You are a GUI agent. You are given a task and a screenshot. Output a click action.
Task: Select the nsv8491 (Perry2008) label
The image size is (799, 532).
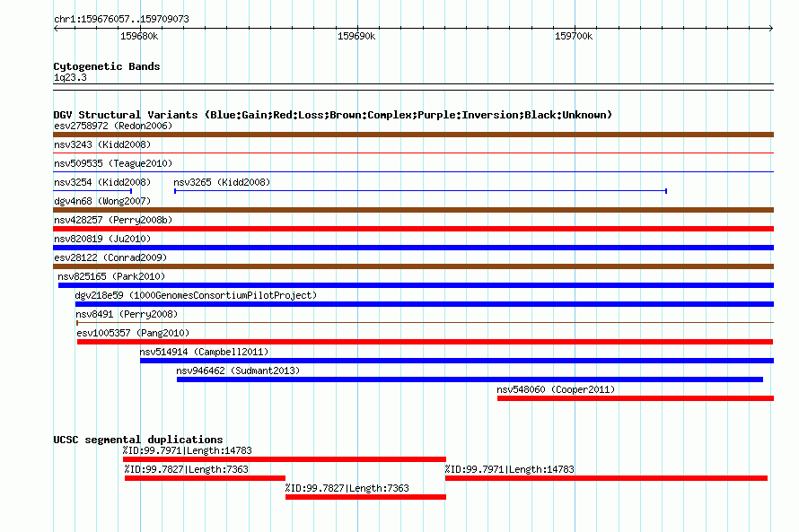(x=127, y=314)
